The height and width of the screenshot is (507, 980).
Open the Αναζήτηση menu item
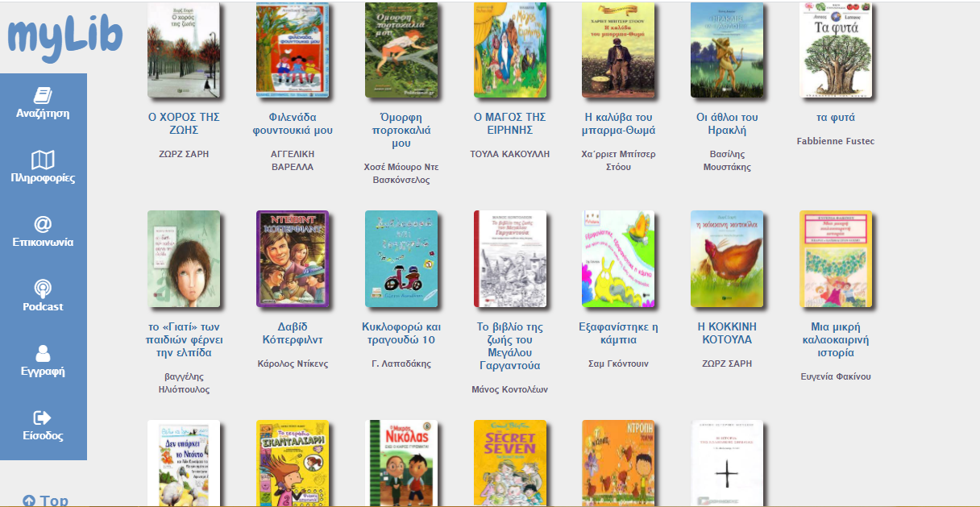click(43, 114)
